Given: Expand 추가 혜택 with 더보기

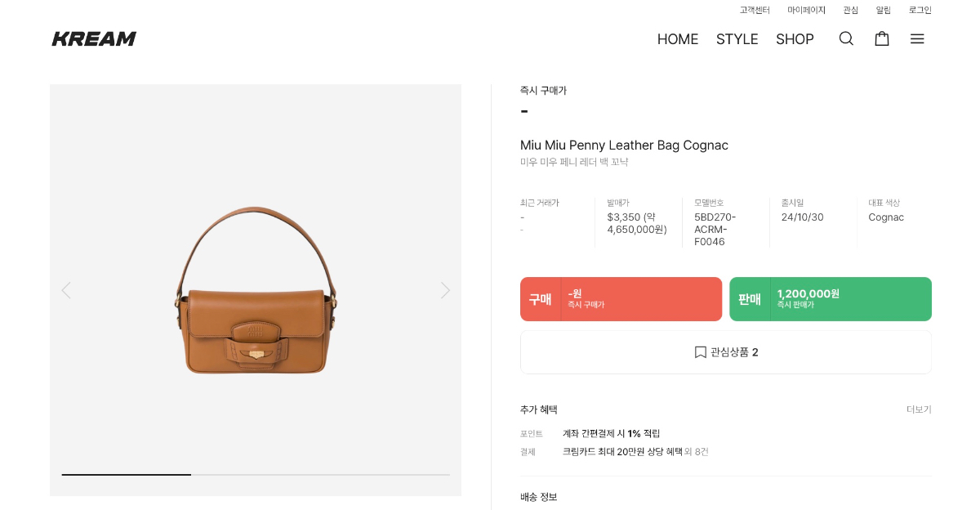Looking at the screenshot, I should (x=919, y=409).
